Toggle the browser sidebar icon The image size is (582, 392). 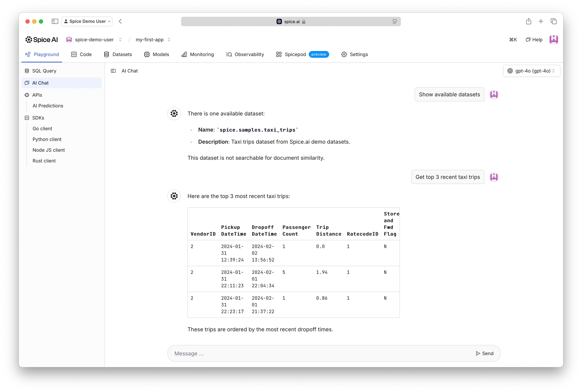coord(55,21)
